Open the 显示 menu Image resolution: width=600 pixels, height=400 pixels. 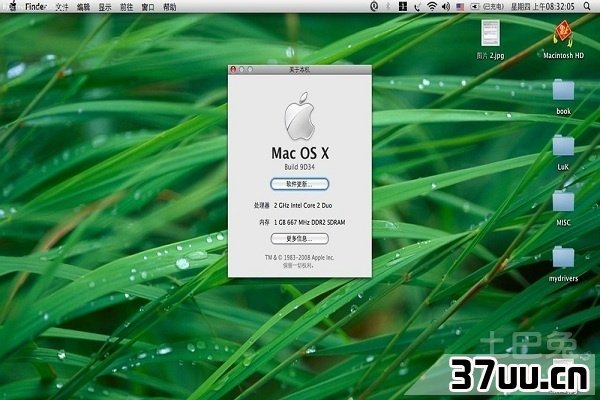pos(104,7)
